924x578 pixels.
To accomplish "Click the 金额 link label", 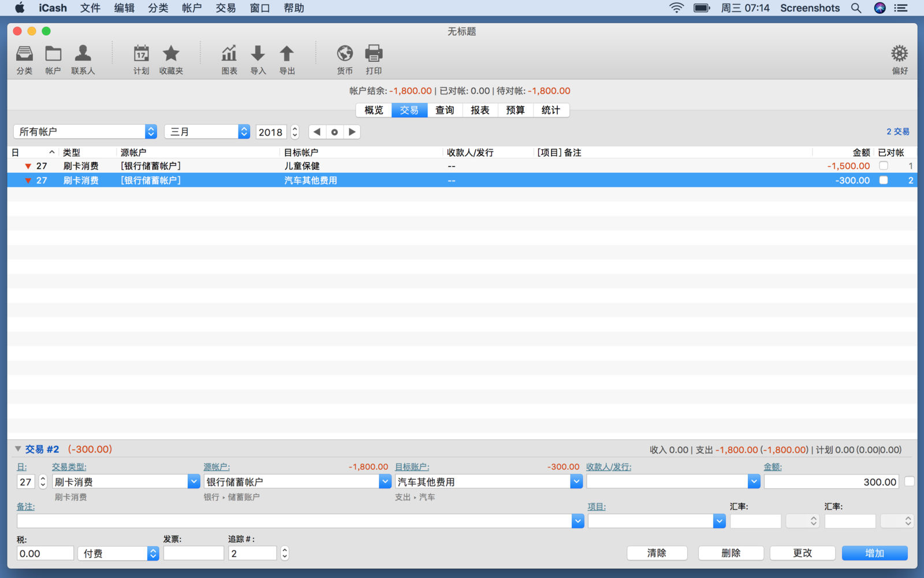I will click(x=773, y=467).
